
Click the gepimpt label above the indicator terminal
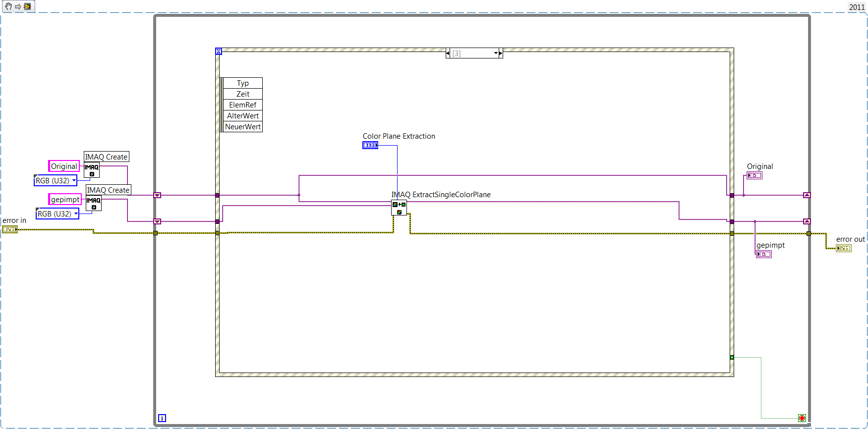(770, 245)
